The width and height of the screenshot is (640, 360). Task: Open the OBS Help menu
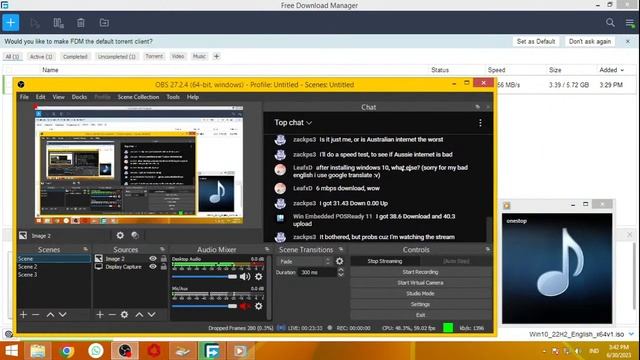(193, 97)
